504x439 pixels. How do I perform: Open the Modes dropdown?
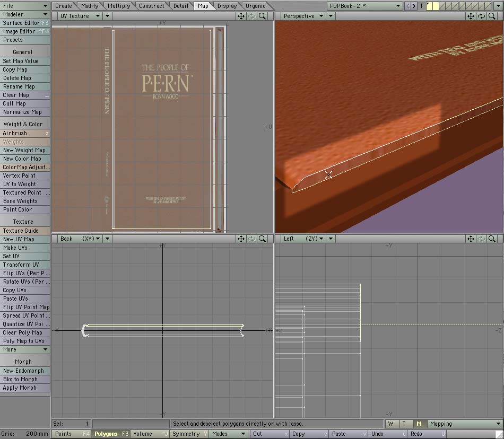(229, 434)
